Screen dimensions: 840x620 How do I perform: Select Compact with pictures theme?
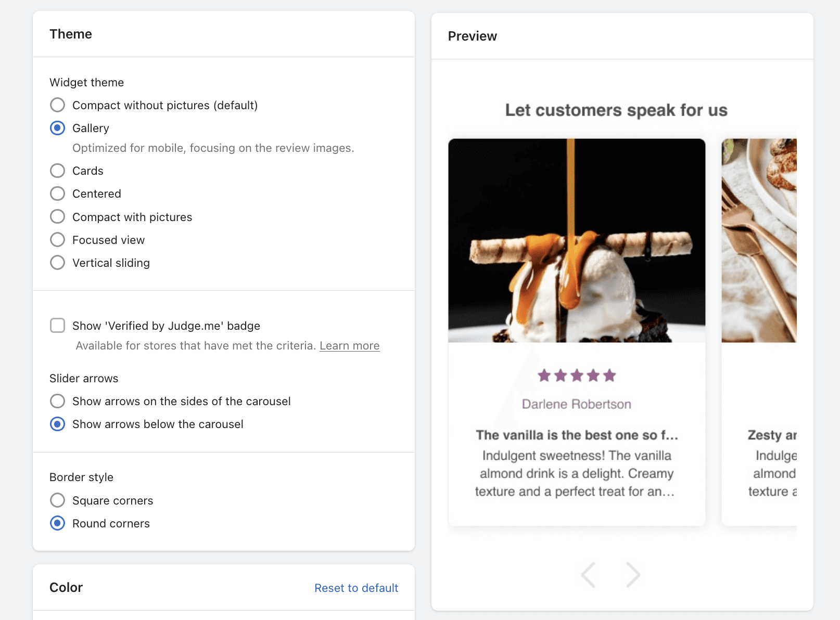pyautogui.click(x=58, y=217)
